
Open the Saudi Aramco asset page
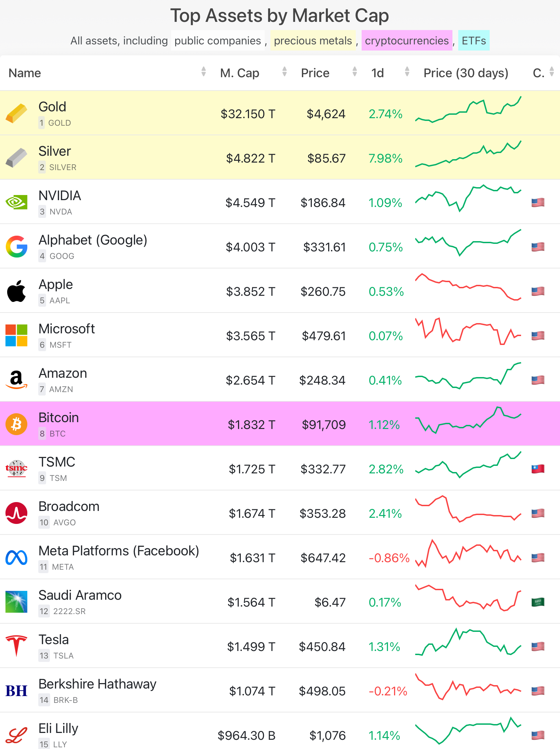[80, 595]
